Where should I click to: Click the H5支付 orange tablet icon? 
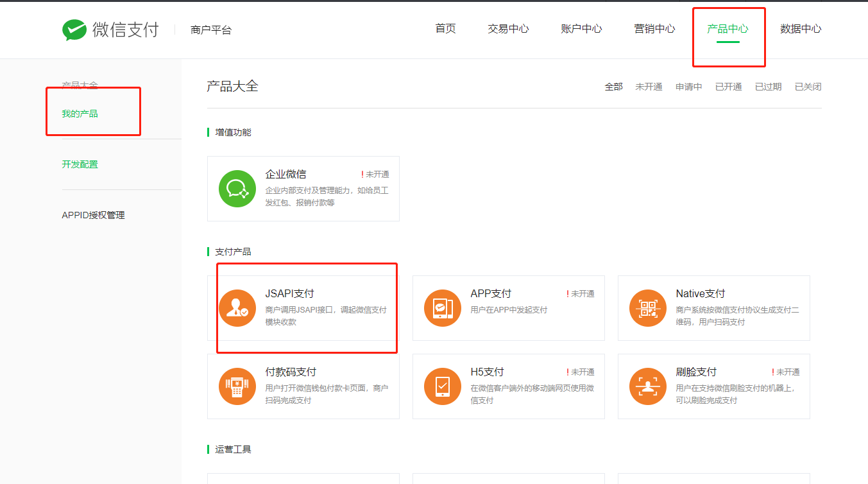click(443, 386)
